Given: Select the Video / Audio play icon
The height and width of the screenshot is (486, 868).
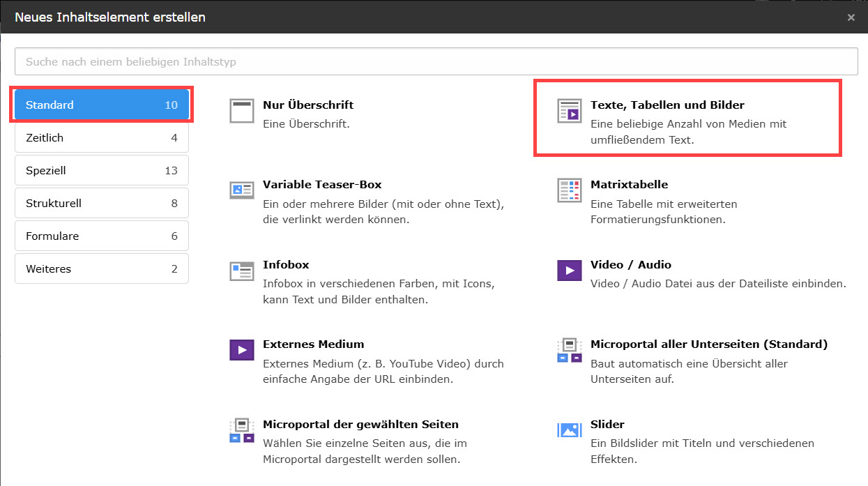Looking at the screenshot, I should click(569, 271).
